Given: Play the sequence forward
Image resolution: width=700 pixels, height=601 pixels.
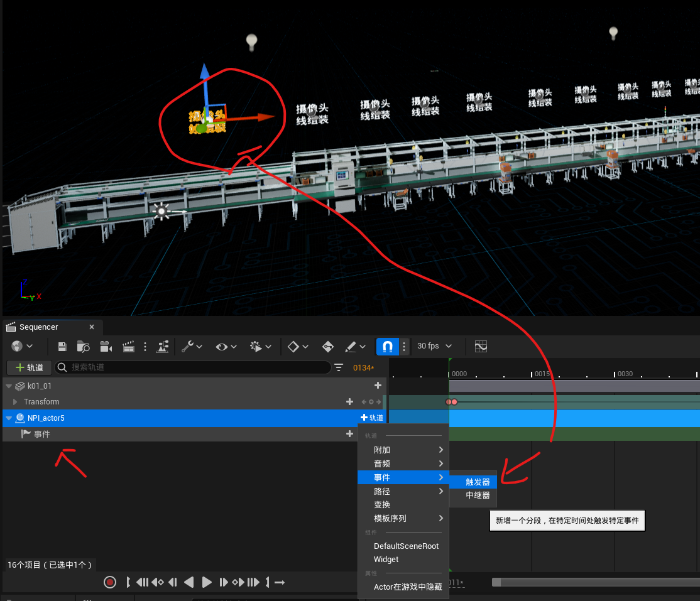Looking at the screenshot, I should click(207, 582).
